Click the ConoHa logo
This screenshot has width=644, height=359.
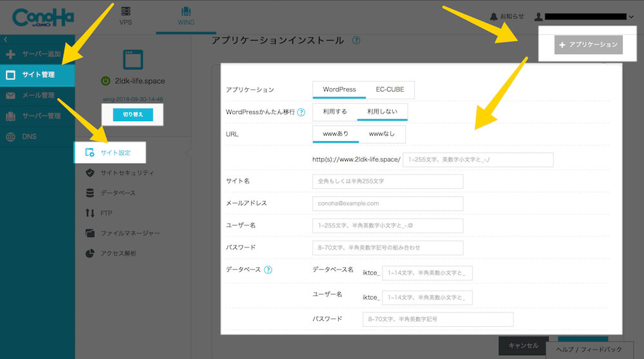pos(43,17)
